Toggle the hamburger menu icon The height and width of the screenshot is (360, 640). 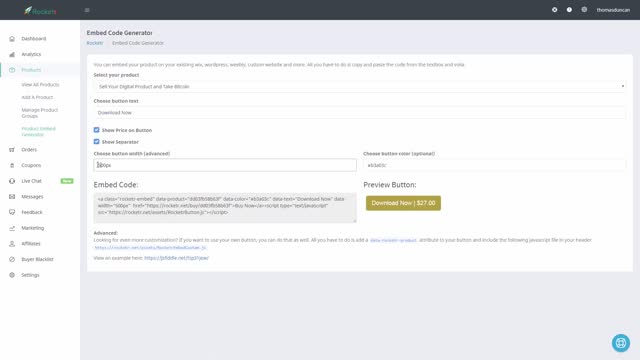(87, 10)
